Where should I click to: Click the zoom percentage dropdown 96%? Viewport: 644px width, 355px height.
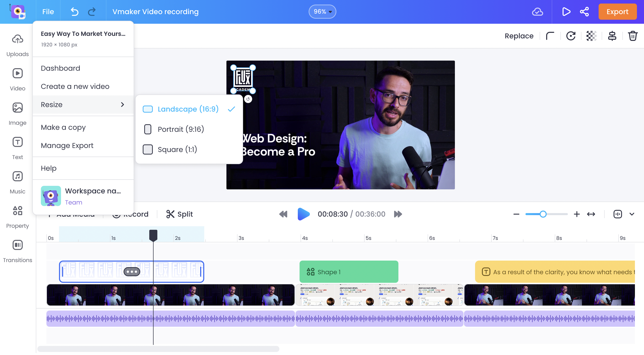[x=322, y=11]
